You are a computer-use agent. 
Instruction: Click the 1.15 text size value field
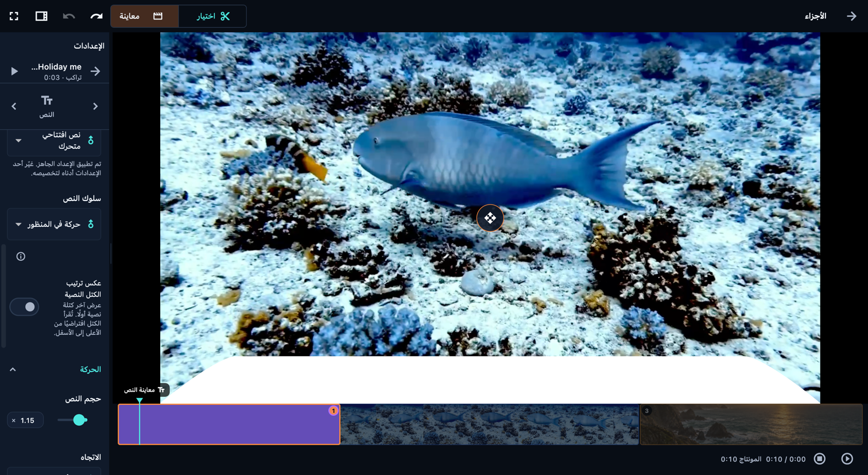pyautogui.click(x=25, y=420)
